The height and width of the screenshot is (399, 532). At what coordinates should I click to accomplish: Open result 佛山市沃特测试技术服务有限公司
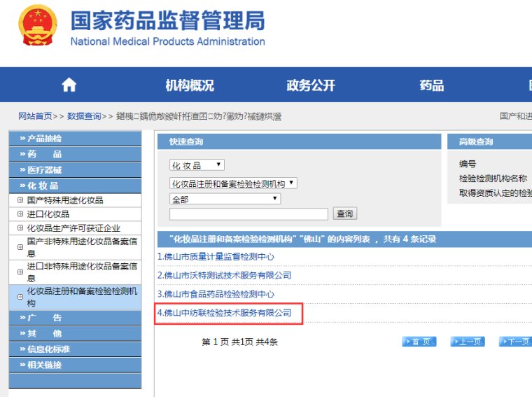[224, 276]
